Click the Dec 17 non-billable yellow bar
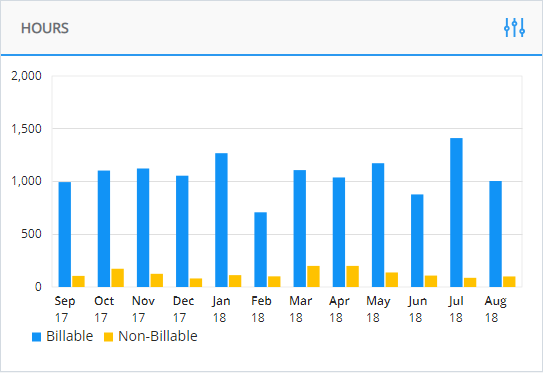 tap(196, 283)
